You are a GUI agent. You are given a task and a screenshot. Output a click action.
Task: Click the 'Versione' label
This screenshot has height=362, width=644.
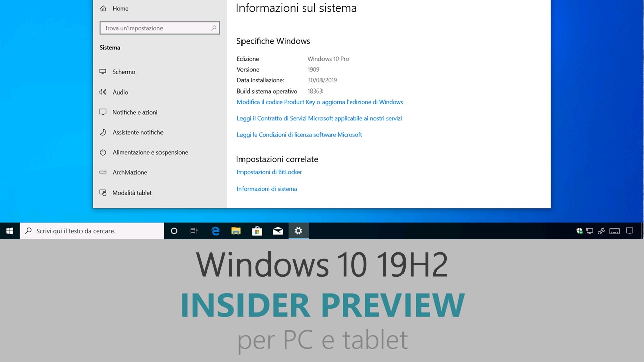(x=248, y=70)
